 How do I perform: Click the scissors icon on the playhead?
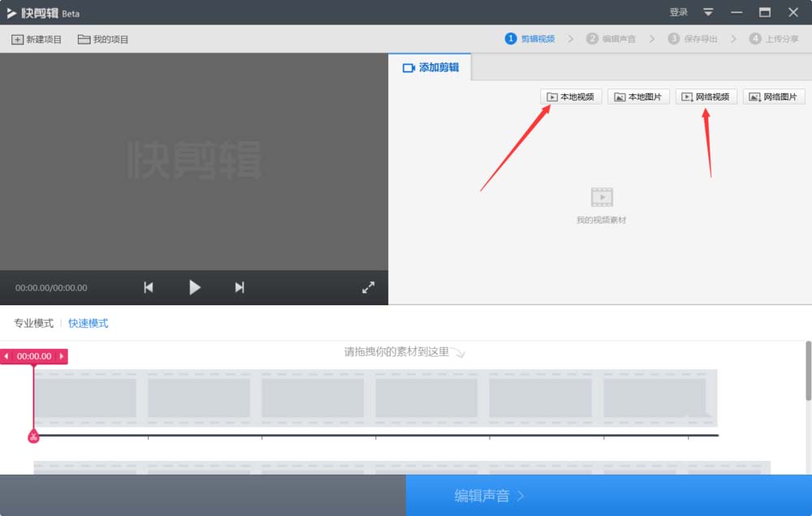[32, 436]
